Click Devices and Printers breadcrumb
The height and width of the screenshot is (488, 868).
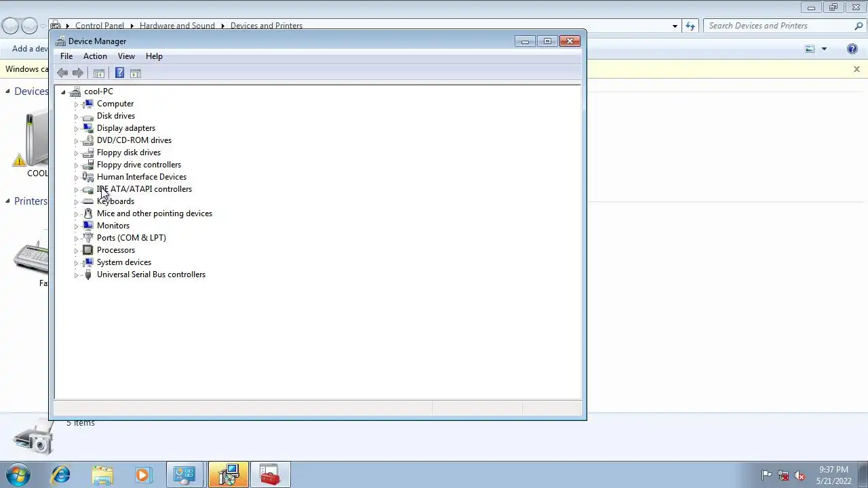(267, 26)
